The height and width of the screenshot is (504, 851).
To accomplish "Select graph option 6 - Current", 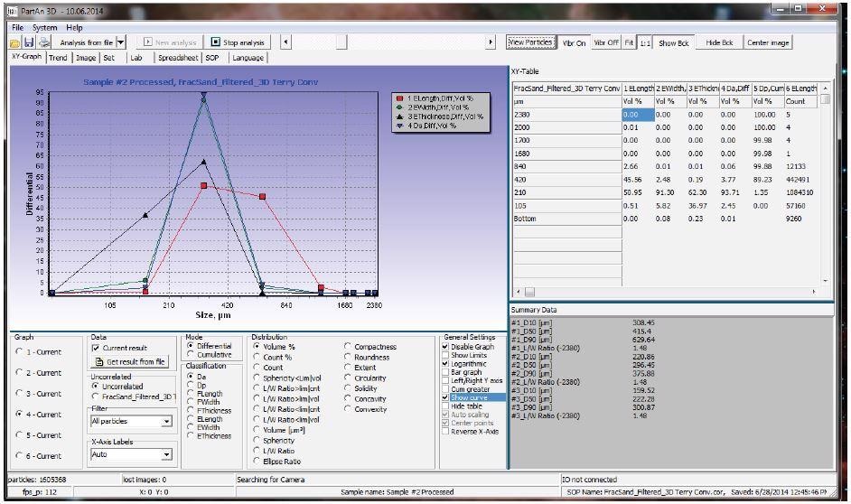I will (x=20, y=456).
